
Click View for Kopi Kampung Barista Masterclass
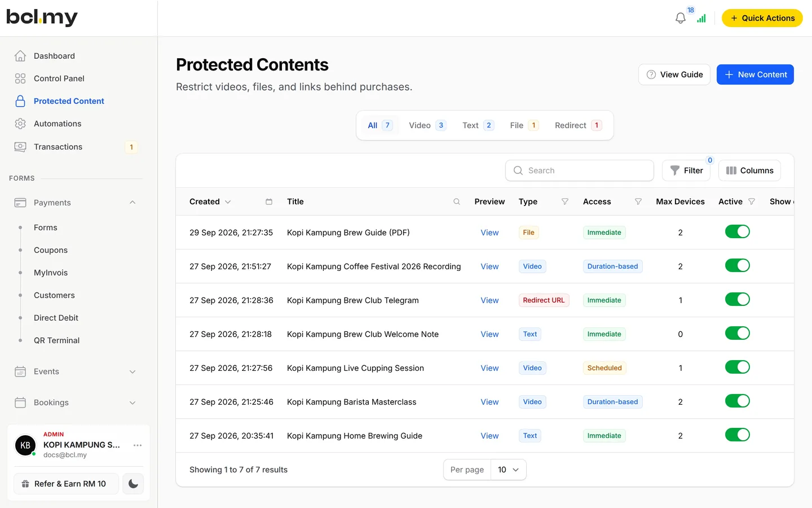489,402
